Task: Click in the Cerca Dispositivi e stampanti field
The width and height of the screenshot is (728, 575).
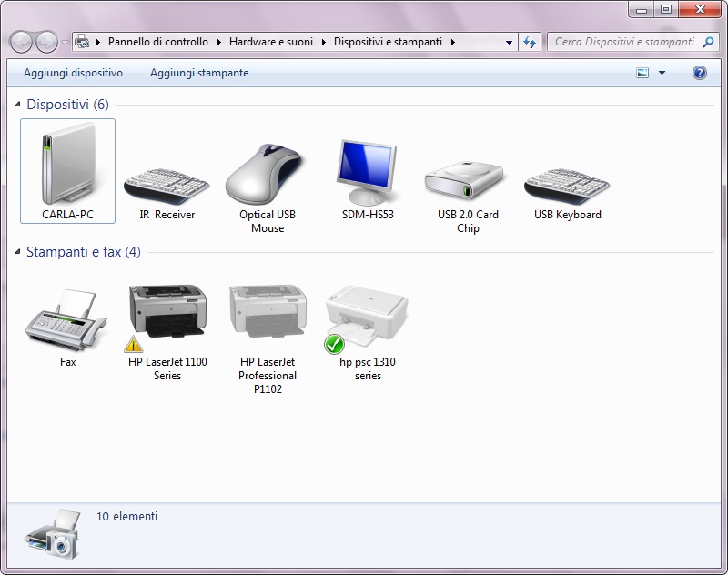Action: [625, 42]
